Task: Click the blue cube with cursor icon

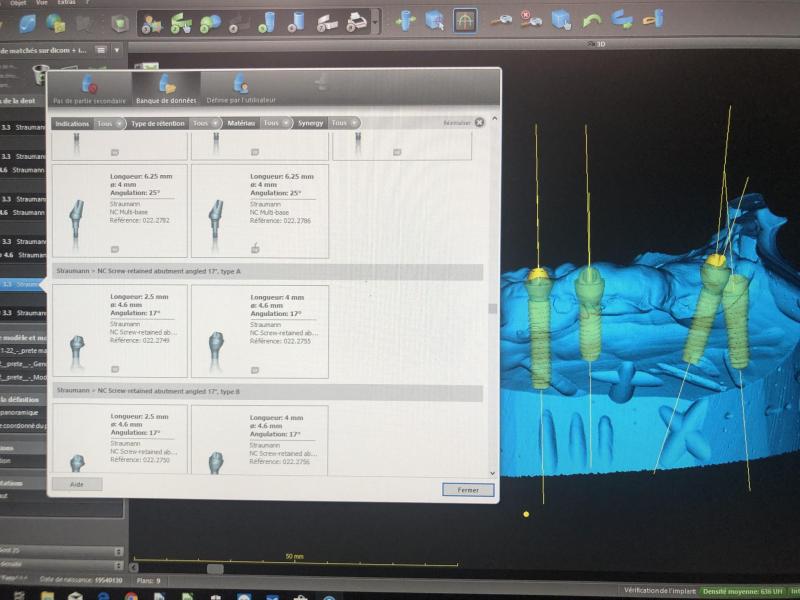Action: click(x=561, y=20)
